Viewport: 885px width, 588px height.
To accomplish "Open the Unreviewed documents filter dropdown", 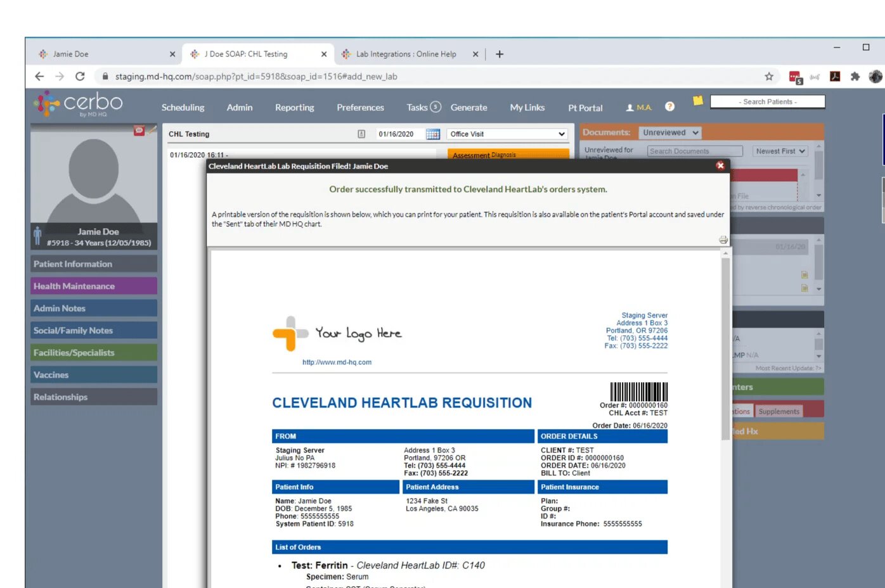I will coord(670,133).
